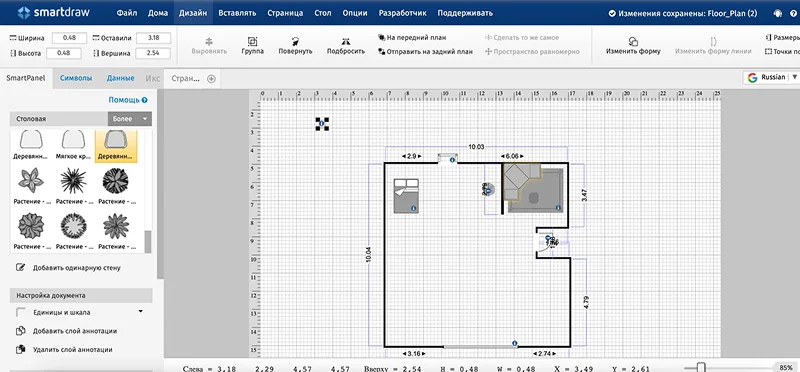
Task: Open the Стран... page tab
Action: point(186,79)
